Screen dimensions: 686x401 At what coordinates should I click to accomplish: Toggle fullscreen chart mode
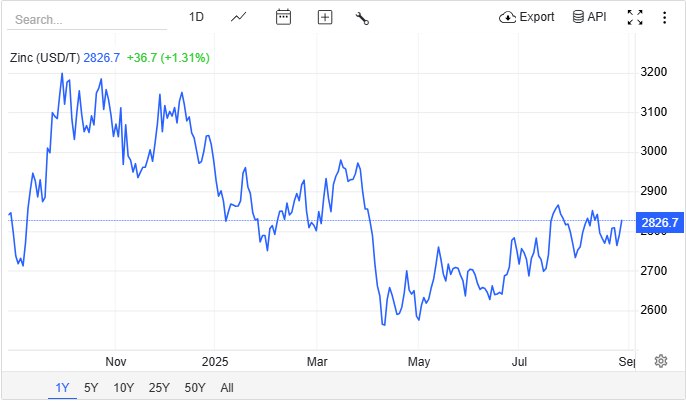point(634,17)
